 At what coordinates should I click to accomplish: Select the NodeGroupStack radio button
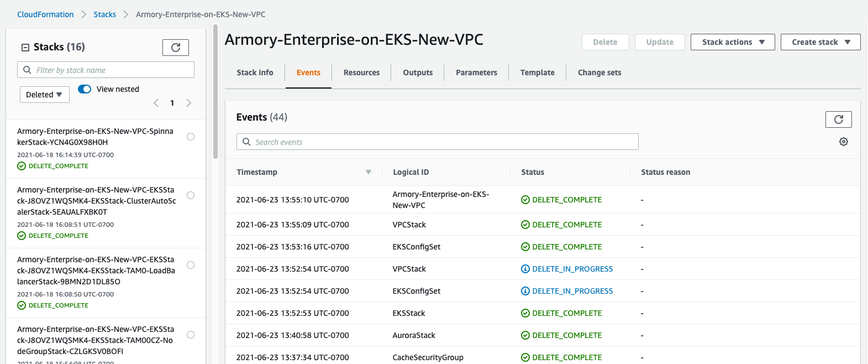coord(191,335)
